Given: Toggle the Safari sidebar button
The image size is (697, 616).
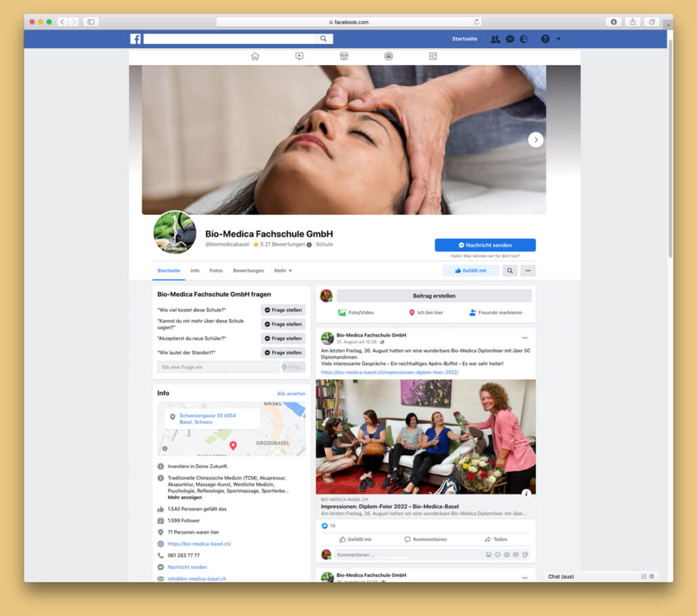Looking at the screenshot, I should (91, 22).
